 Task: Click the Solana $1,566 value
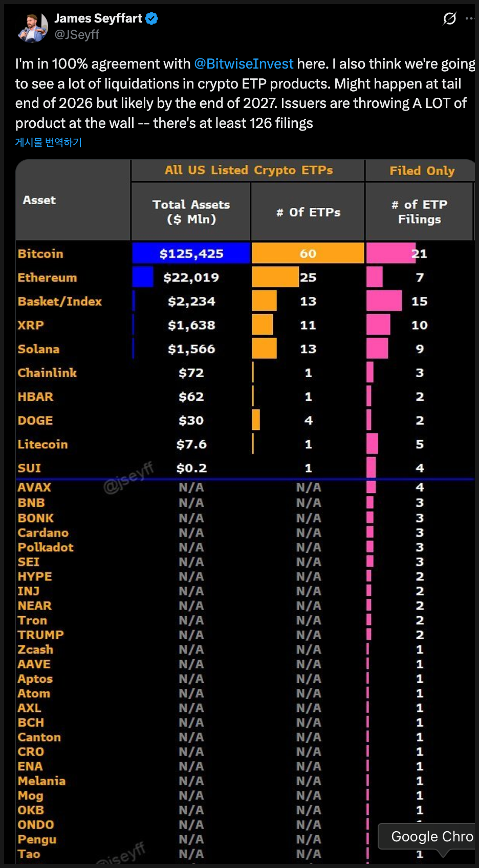coord(191,349)
